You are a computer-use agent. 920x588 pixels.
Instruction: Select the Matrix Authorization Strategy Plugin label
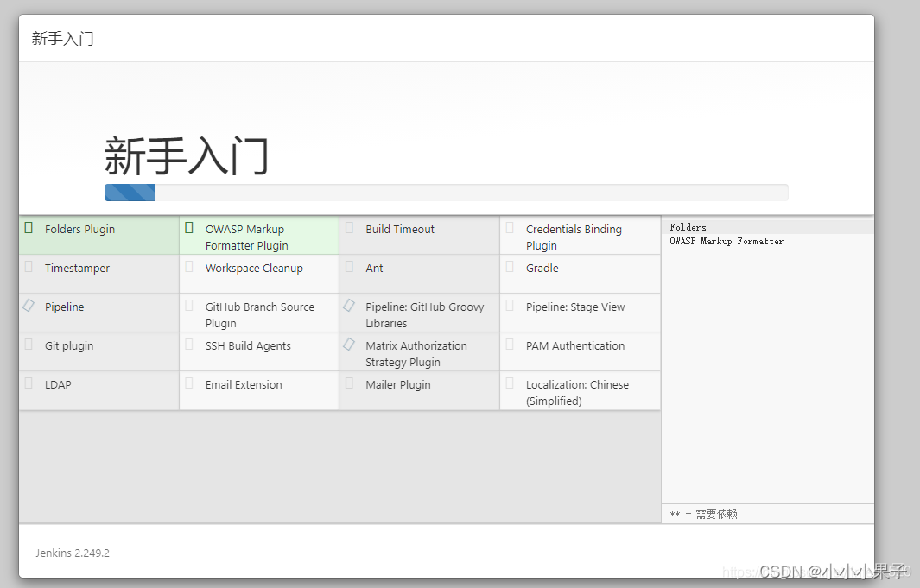(x=416, y=353)
